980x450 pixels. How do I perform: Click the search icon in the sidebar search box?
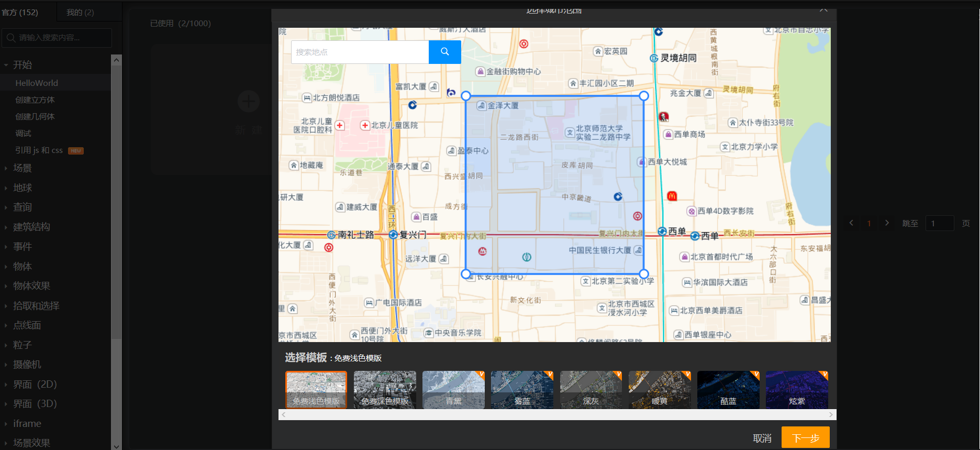point(11,38)
